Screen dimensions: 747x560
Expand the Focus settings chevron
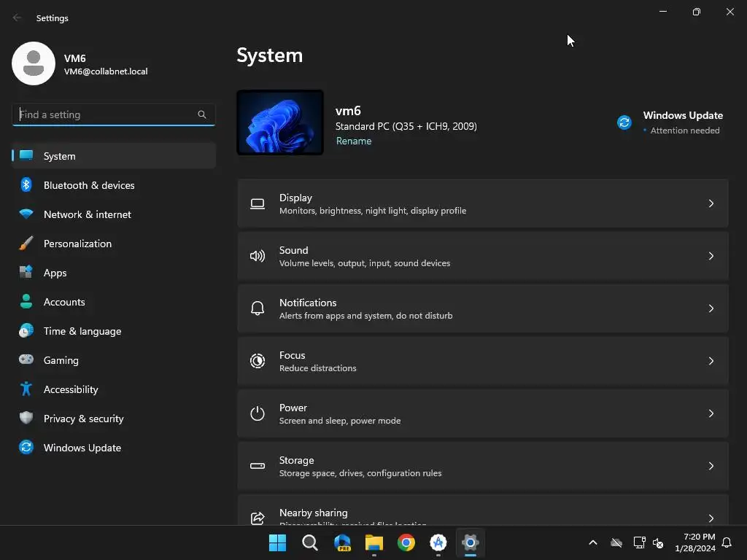[x=711, y=361]
